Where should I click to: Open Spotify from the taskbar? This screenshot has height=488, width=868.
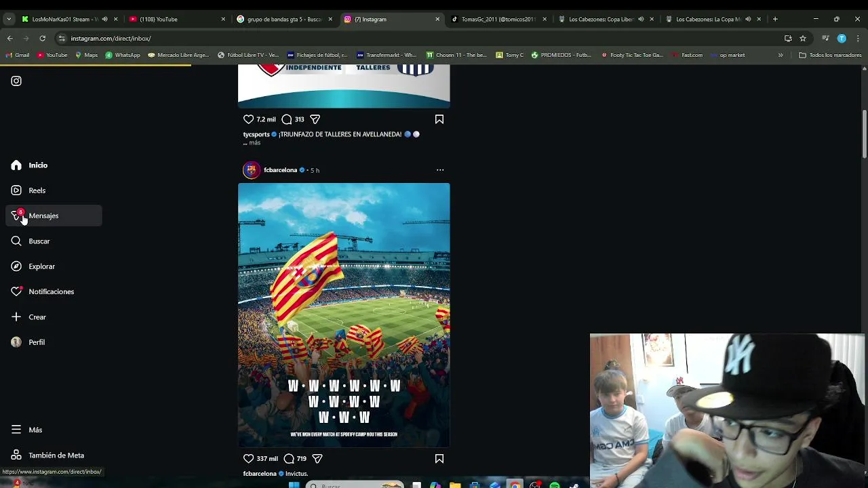555,485
